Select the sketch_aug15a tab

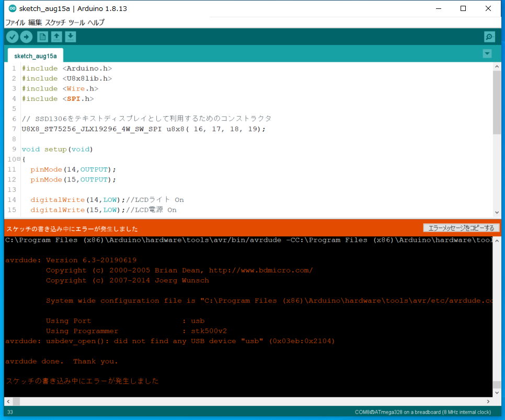(35, 55)
